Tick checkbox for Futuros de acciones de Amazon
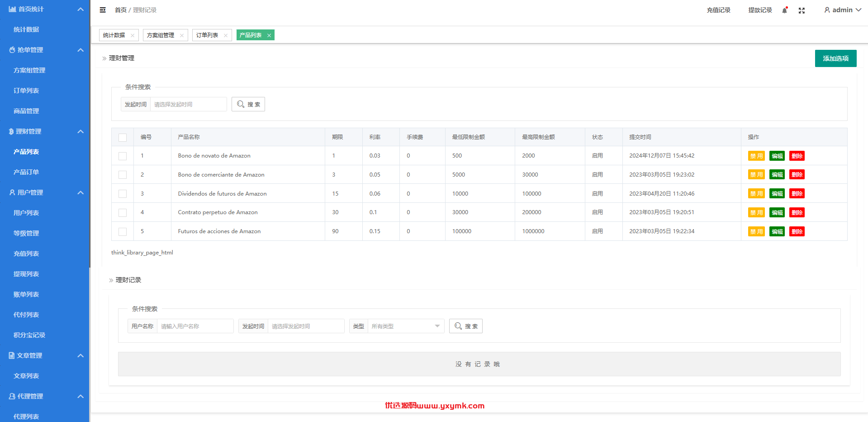868x422 pixels. tap(123, 231)
